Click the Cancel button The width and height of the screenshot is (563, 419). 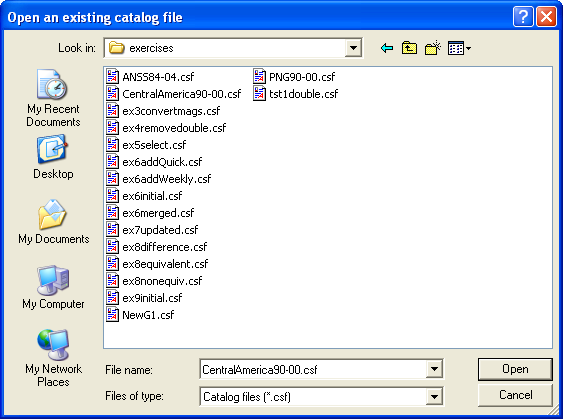[515, 395]
